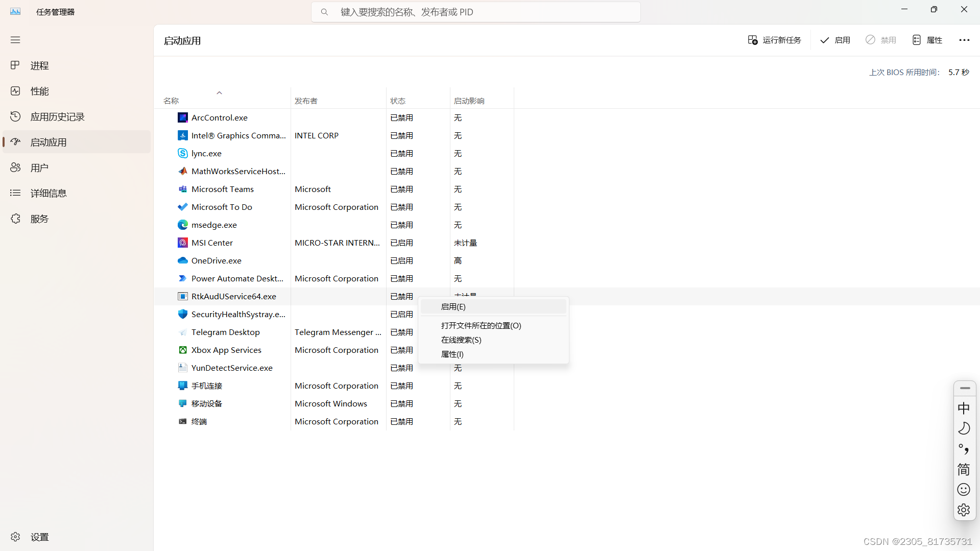Open the Processes (进程) page
980x551 pixels.
click(77, 65)
